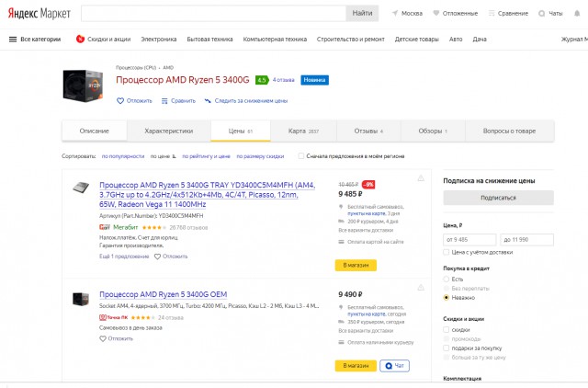Switch to the Описание tab
Image resolution: width=588 pixels, height=388 pixels.
coord(94,131)
